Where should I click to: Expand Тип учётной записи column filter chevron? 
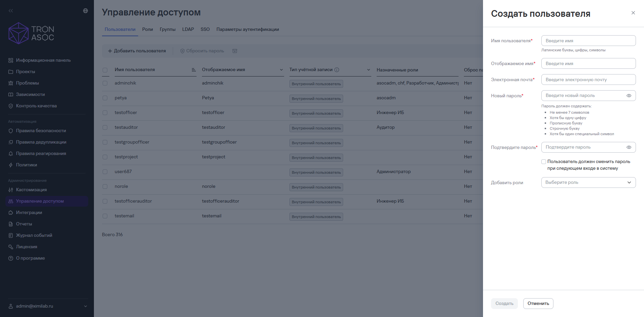[x=369, y=70]
